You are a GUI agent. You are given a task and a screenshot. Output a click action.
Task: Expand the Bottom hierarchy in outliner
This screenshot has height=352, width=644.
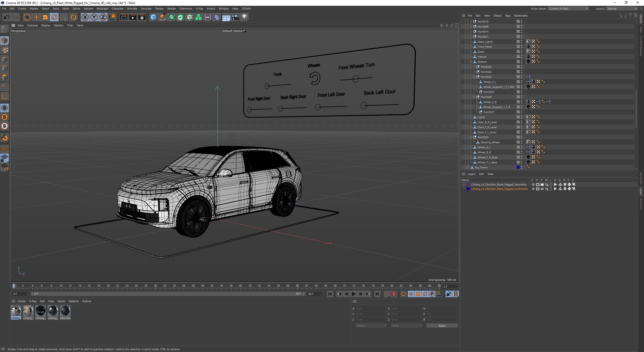click(x=470, y=62)
